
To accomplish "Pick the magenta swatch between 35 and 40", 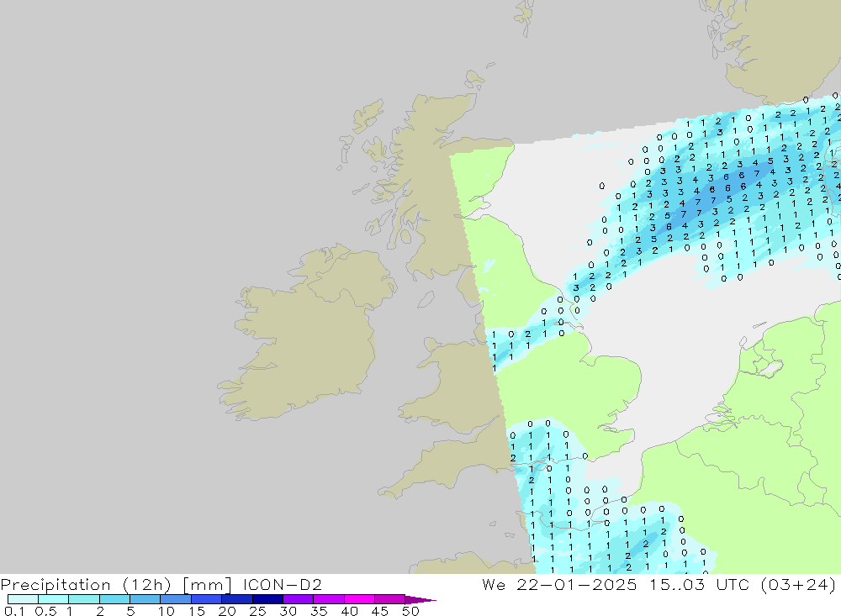I will [x=328, y=599].
